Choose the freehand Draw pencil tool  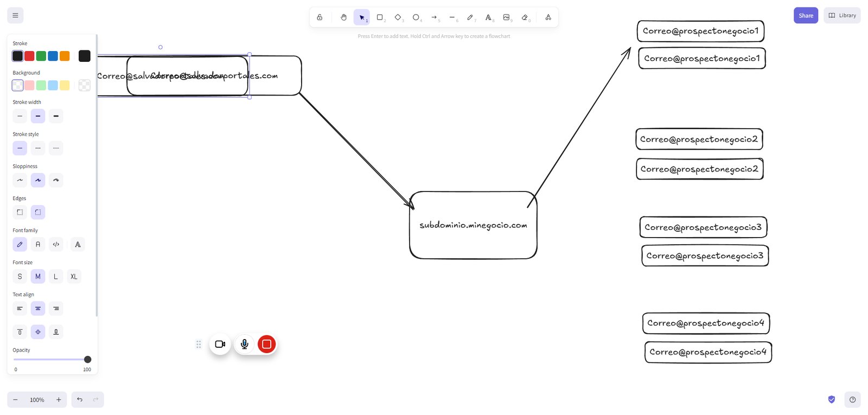point(470,17)
